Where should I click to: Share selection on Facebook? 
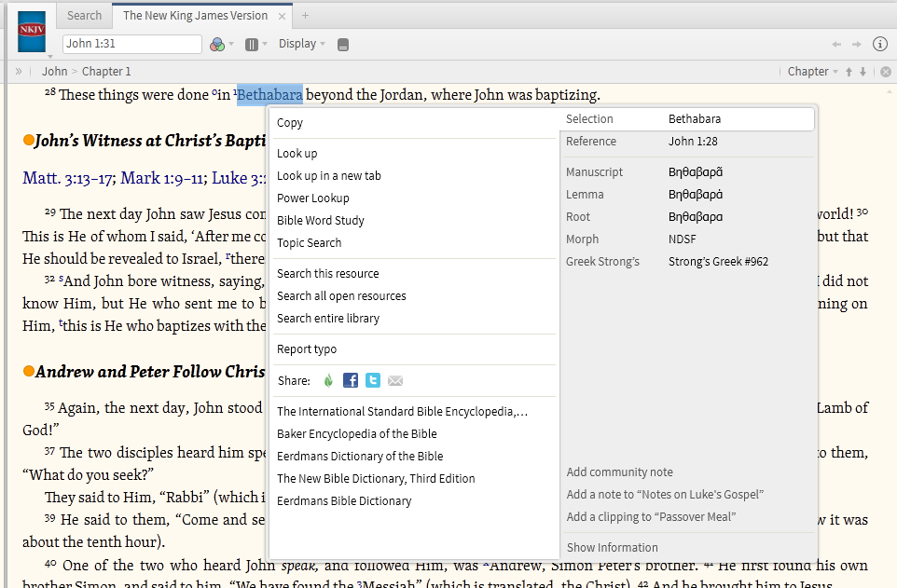coord(350,380)
